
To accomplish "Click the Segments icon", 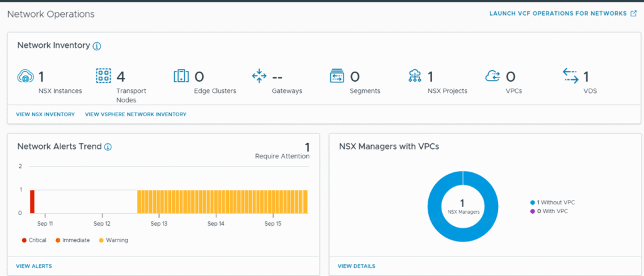I will 337,77.
